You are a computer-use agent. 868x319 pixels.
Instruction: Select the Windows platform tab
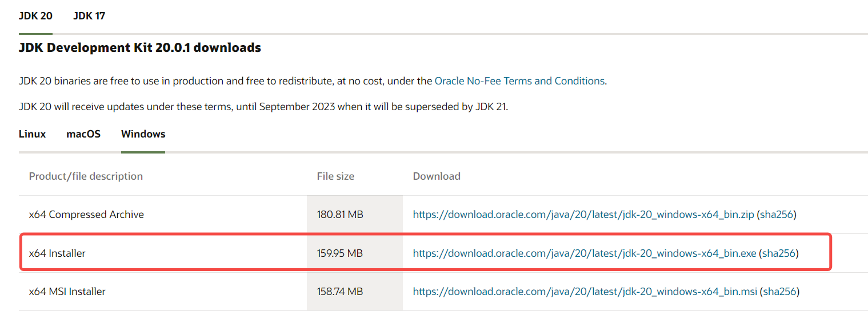point(143,134)
